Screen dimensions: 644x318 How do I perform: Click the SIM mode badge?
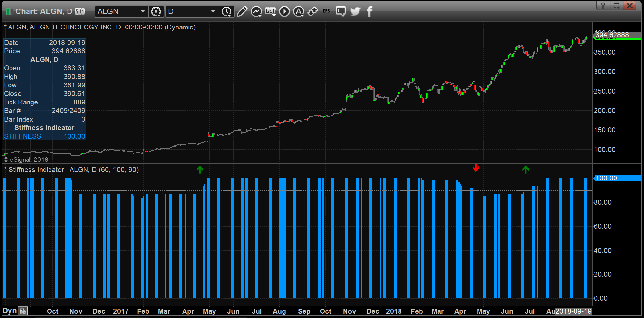(80, 12)
